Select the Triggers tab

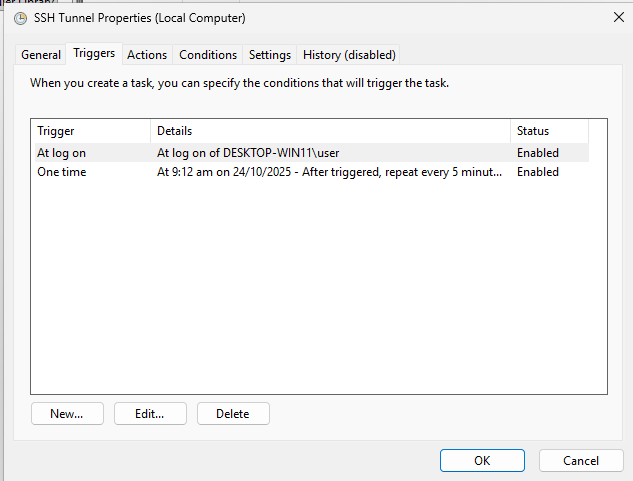94,54
